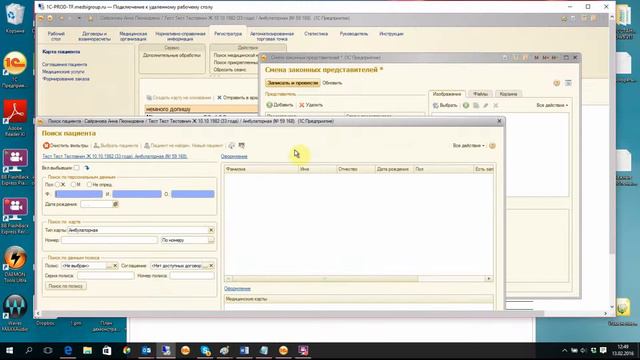Open File Explorer from taskbar

(87, 351)
